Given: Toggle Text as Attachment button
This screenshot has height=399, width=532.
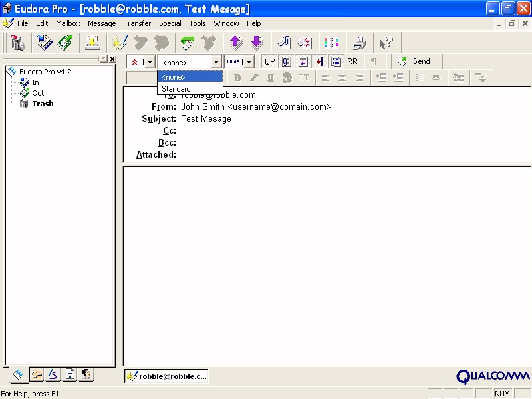Looking at the screenshot, I should (x=287, y=61).
